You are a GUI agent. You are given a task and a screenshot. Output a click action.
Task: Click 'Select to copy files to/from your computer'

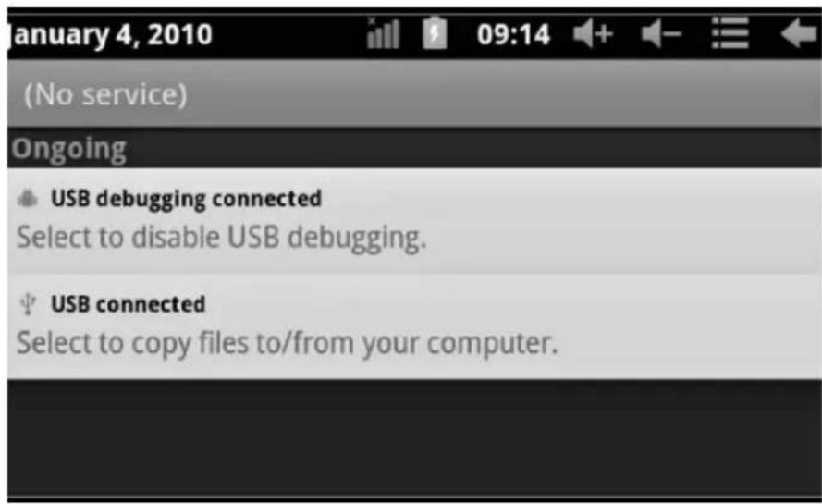[288, 343]
